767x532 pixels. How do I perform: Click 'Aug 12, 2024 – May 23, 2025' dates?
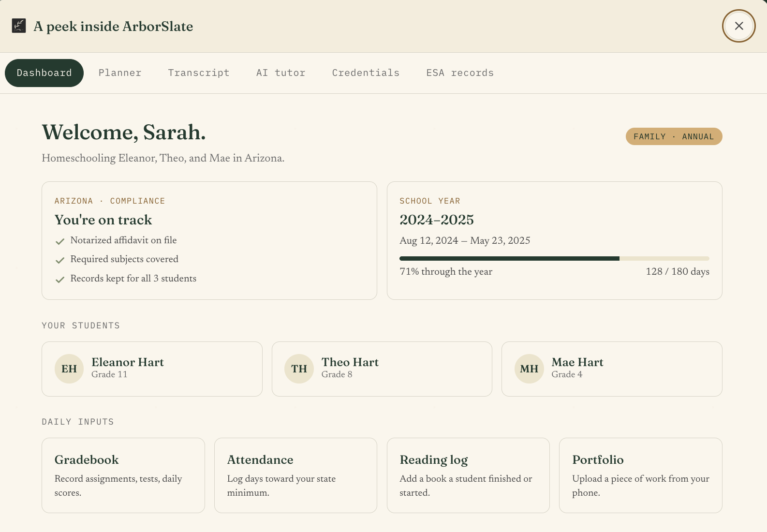pos(465,241)
